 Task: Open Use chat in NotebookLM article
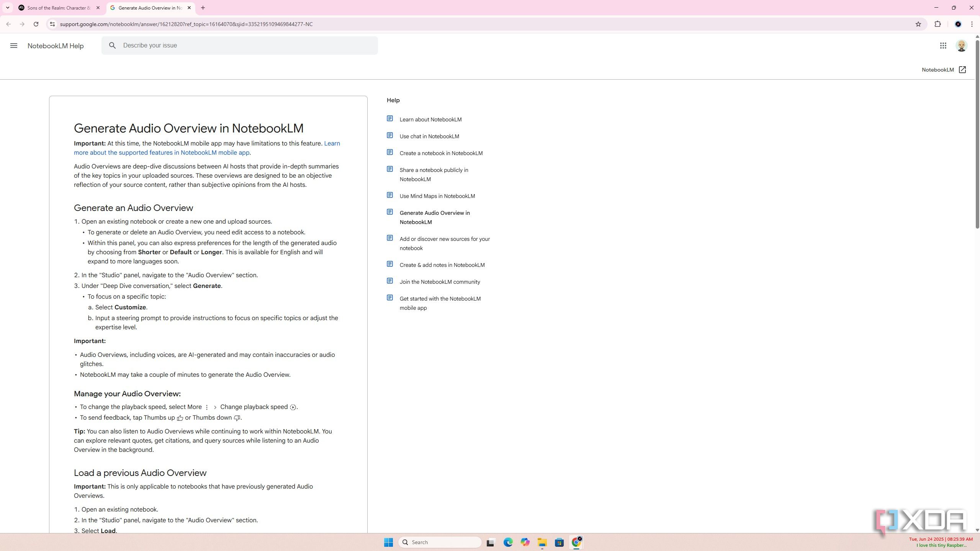click(429, 136)
